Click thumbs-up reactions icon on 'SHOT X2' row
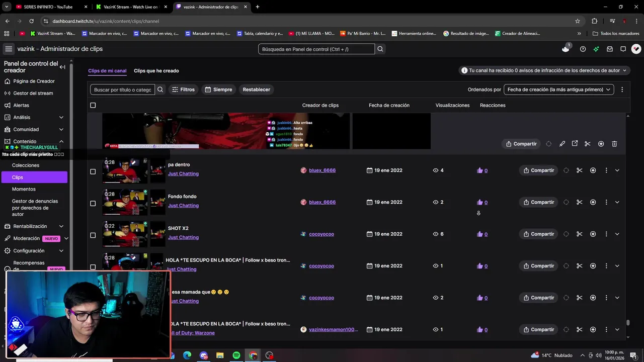The height and width of the screenshot is (362, 644). [479, 234]
